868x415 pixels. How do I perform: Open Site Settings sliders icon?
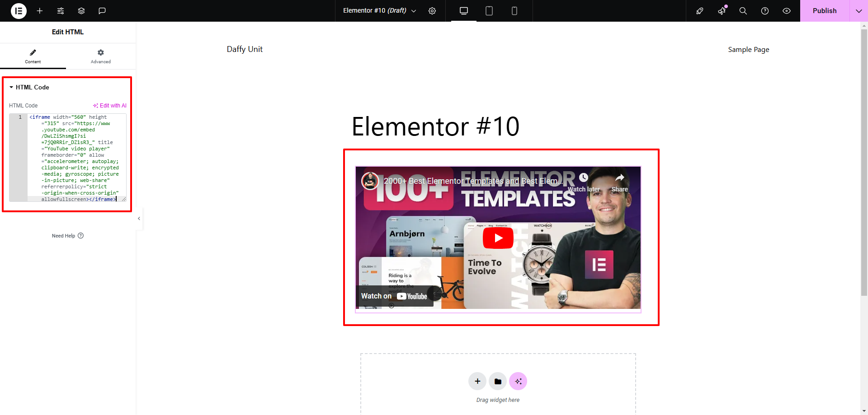tap(61, 11)
